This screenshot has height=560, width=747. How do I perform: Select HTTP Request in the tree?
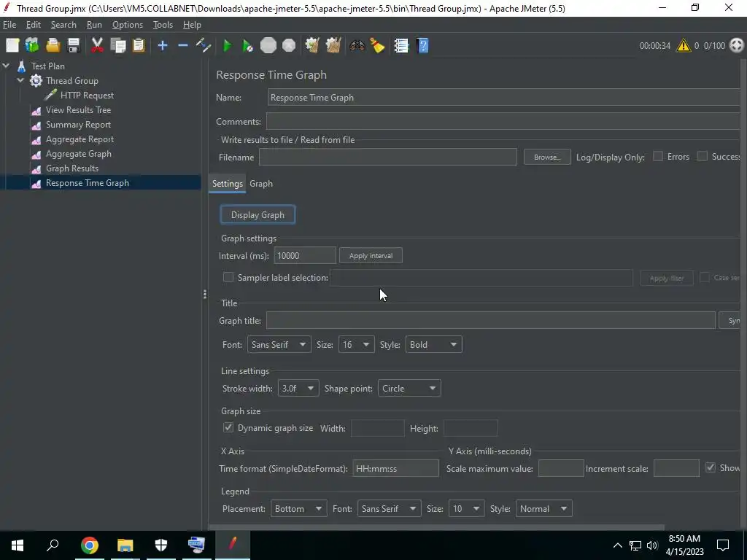point(87,96)
